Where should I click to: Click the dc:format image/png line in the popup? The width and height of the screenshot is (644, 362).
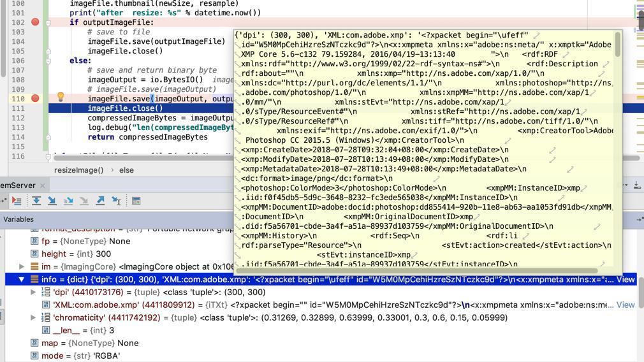pos(317,178)
